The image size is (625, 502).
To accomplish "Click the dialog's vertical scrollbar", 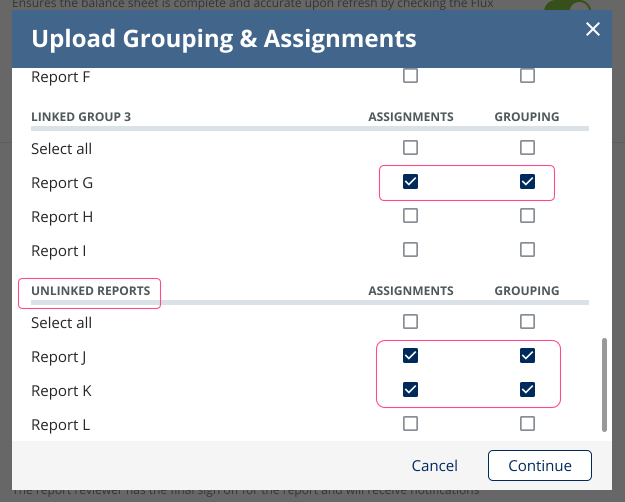I will [603, 385].
